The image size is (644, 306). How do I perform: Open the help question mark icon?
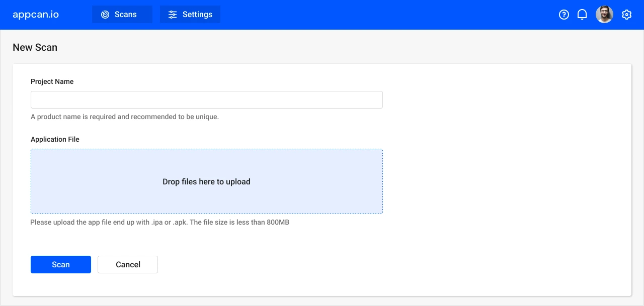564,15
